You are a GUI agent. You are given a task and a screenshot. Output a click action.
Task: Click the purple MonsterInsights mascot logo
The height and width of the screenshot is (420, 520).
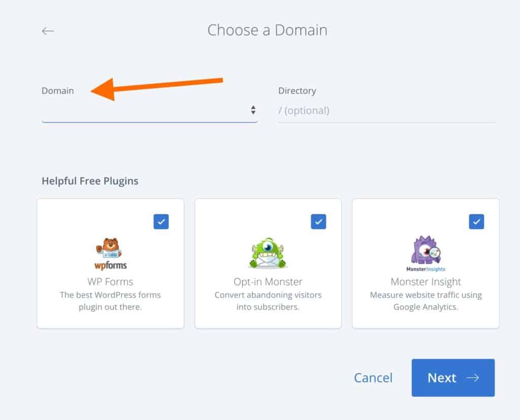click(426, 254)
